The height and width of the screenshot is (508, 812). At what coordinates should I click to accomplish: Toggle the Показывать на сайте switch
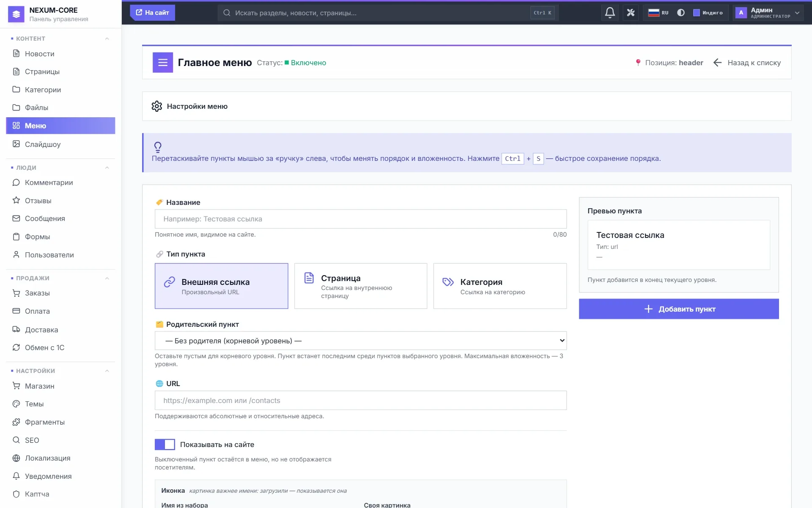pos(165,444)
